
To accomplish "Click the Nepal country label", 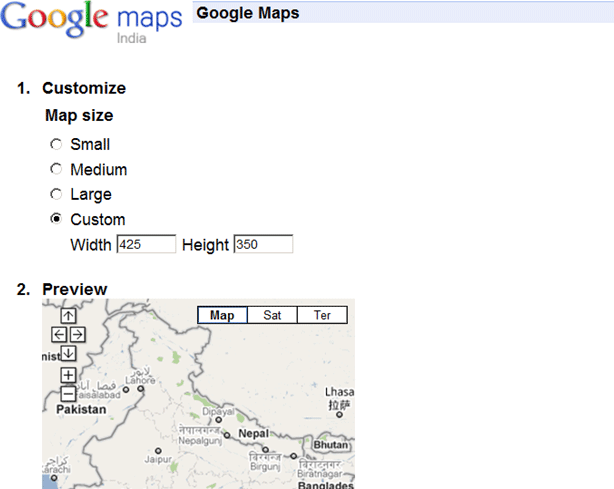I will [253, 433].
